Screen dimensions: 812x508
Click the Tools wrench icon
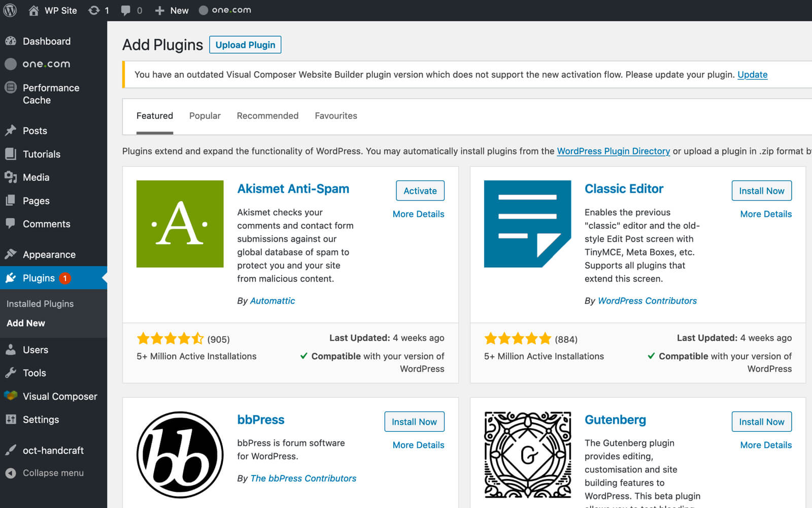point(11,373)
